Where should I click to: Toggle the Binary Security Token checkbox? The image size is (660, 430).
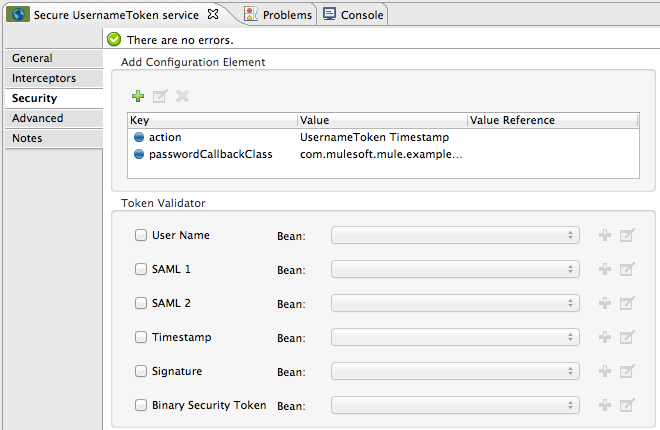point(141,405)
